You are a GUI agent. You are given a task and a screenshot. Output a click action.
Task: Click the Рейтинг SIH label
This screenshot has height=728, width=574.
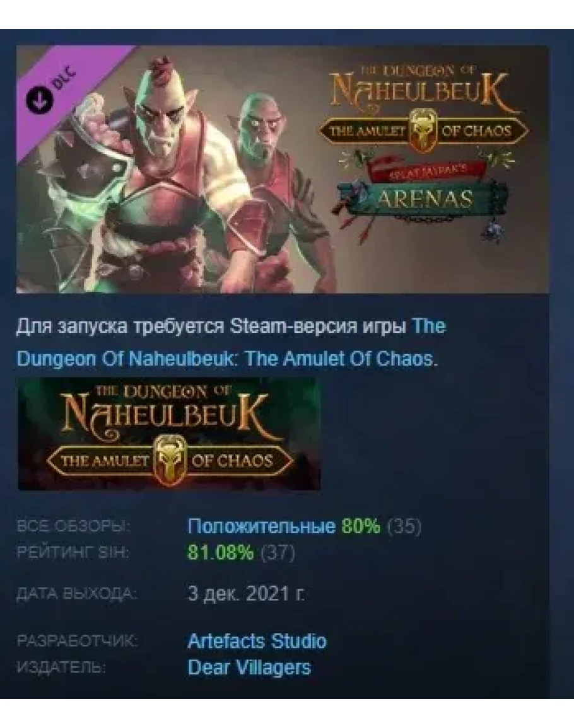(73, 553)
